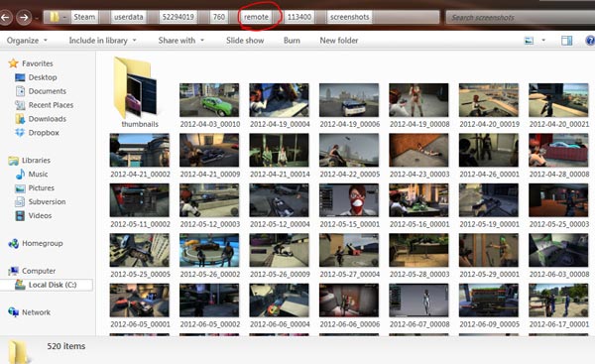Select screenshot 2012-05-27_00004
The height and width of the screenshot is (364, 595).
click(x=349, y=256)
